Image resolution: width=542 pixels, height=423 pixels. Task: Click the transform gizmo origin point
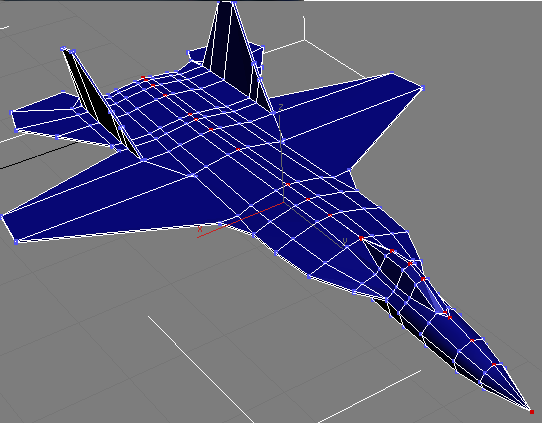coord(284,202)
